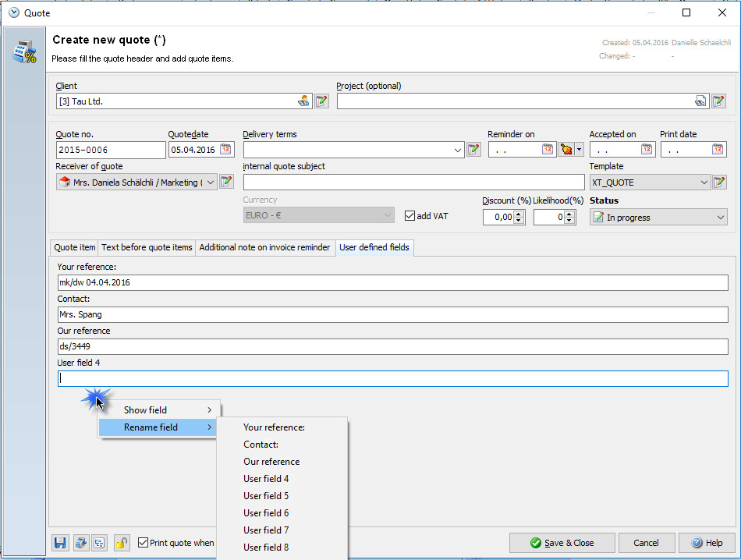Click the save floppy disk icon
Image resolution: width=741 pixels, height=560 pixels.
tap(60, 543)
